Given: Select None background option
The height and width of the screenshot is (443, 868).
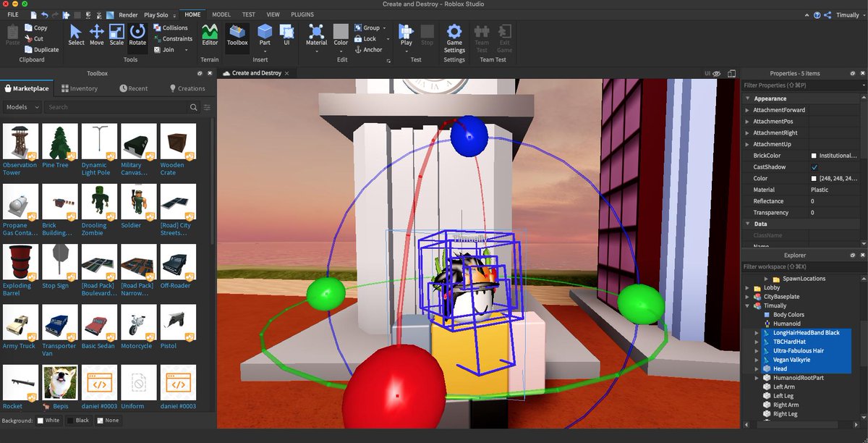Looking at the screenshot, I should [108, 421].
